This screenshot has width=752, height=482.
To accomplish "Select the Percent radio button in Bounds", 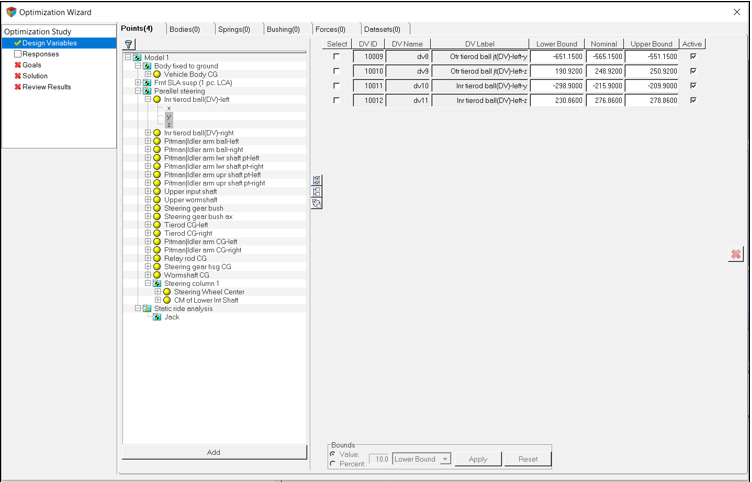I will point(333,464).
